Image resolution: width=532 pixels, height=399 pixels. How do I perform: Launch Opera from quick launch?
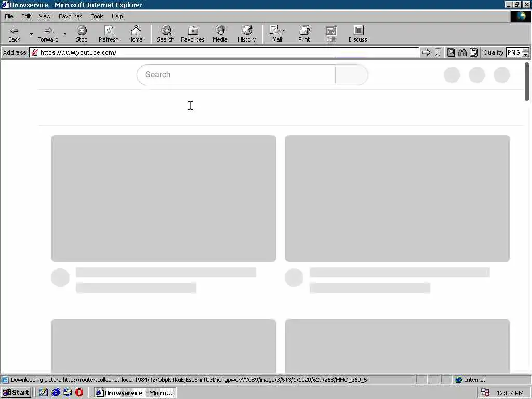point(79,393)
